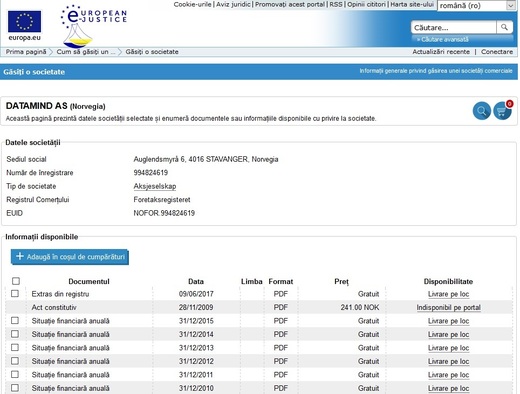Click Conectare to sign in

pyautogui.click(x=497, y=52)
